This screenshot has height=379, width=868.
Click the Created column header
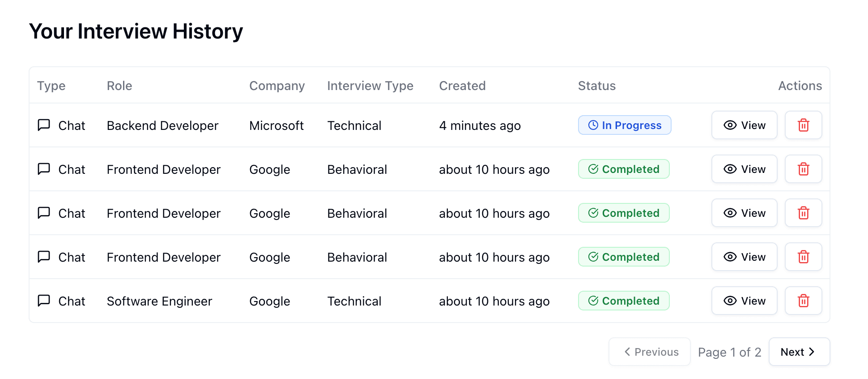[x=462, y=86]
